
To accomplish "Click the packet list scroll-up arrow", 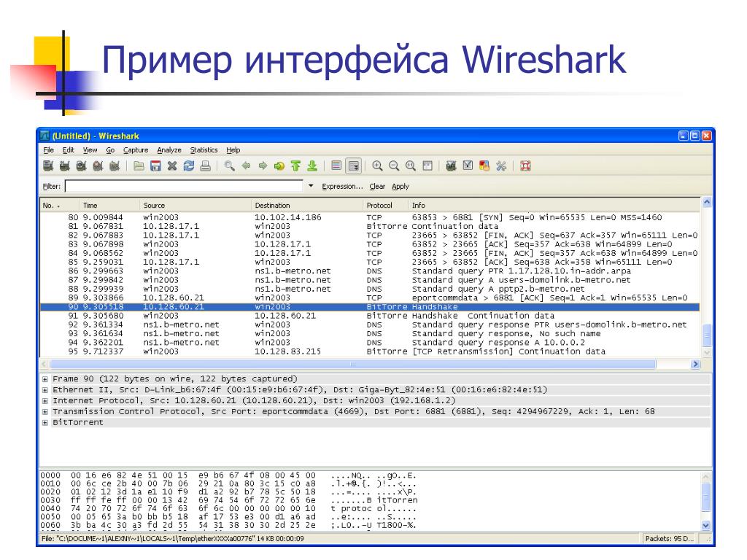I will pos(707,202).
